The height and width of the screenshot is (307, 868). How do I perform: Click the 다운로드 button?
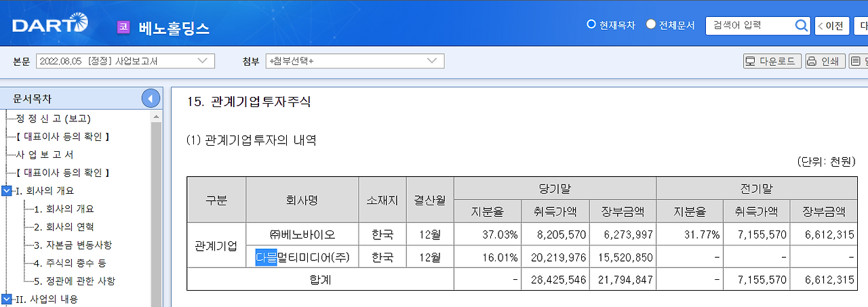772,61
